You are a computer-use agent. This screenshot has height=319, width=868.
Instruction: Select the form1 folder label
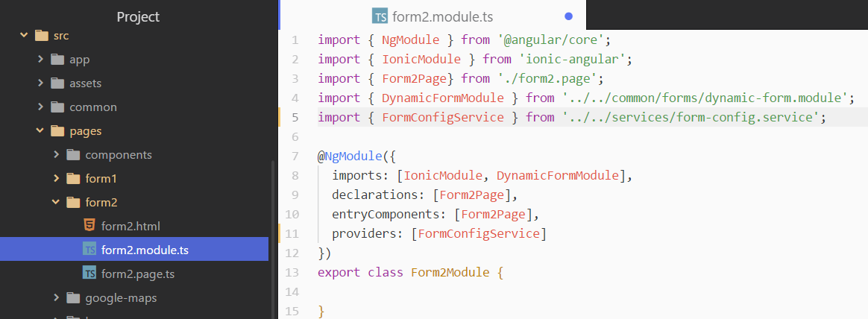101,179
